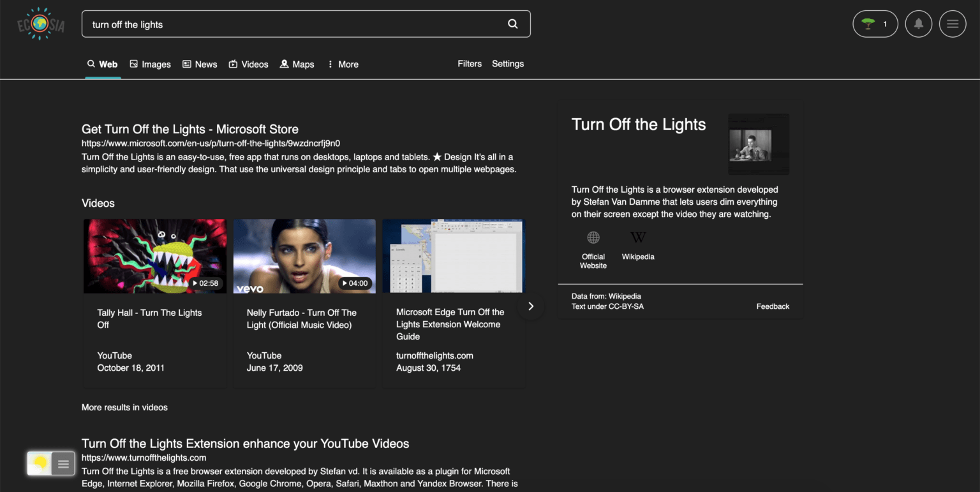Play Tally Hall video thumbnail
980x492 pixels.
tap(155, 256)
